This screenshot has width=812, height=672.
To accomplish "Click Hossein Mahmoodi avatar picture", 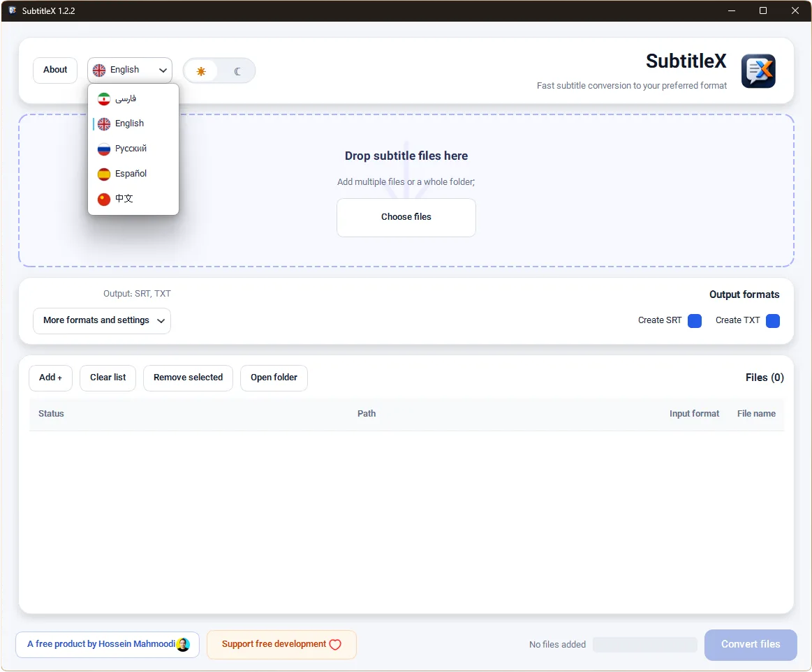I will pyautogui.click(x=184, y=645).
